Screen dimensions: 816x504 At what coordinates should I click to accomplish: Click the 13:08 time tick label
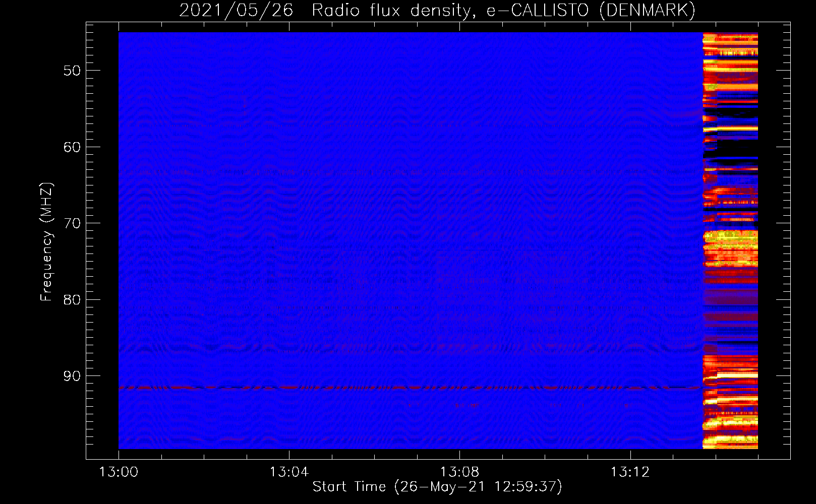tap(459, 472)
